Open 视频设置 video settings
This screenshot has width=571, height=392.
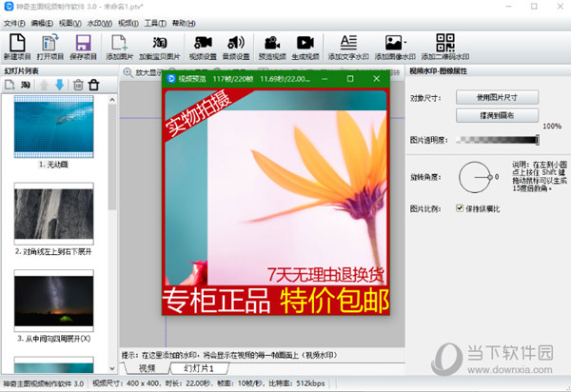tap(203, 47)
